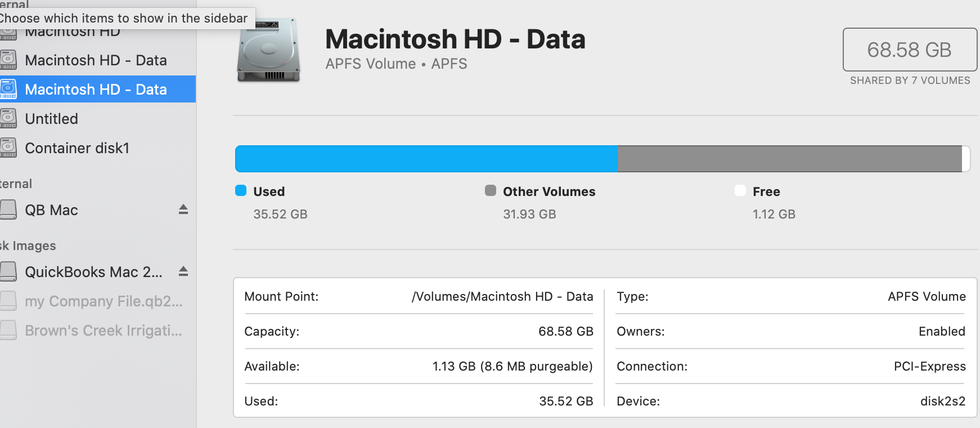
Task: Select the Untitled volume label in sidebar
Action: click(51, 118)
